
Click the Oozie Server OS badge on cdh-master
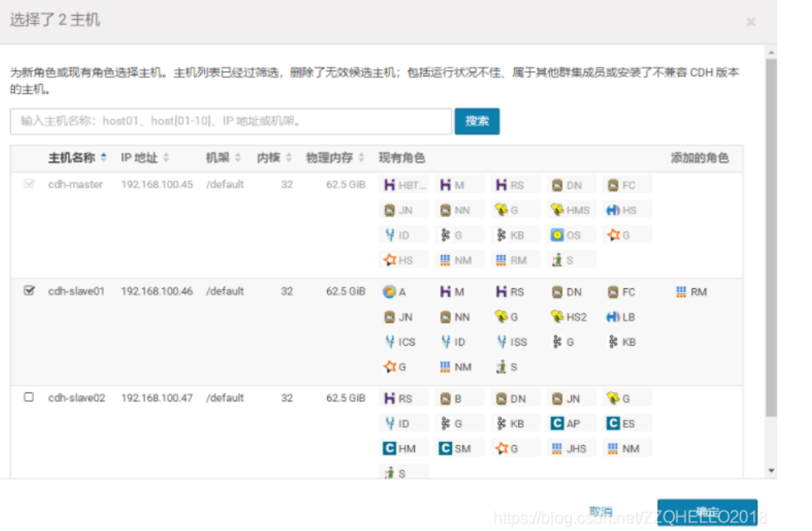click(566, 235)
